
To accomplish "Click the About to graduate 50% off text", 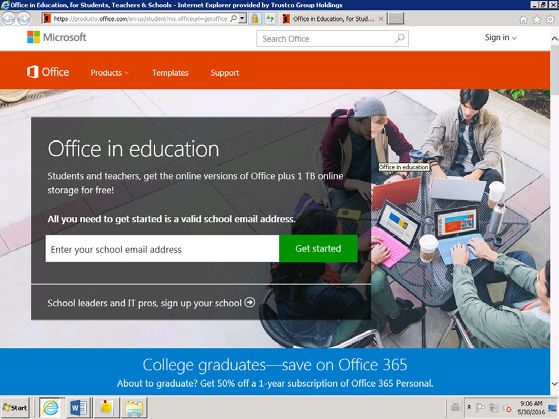I will point(275,384).
